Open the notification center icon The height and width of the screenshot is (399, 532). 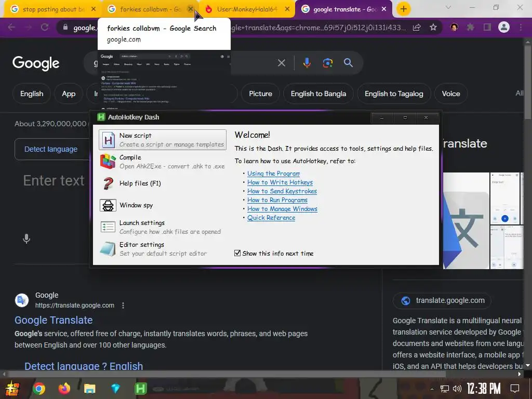click(515, 389)
